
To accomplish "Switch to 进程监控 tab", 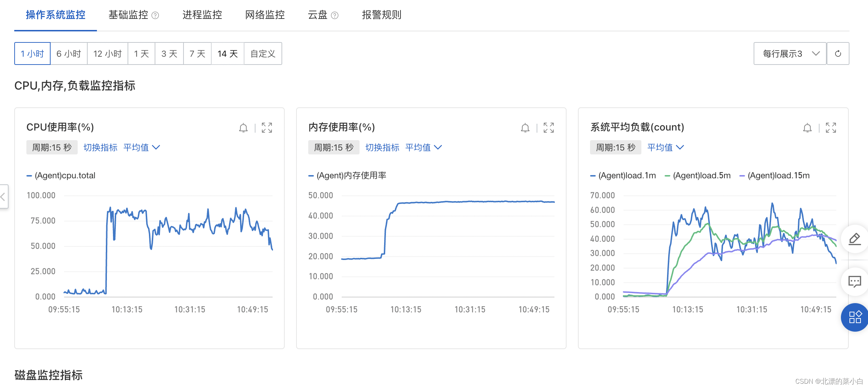I will 202,15.
